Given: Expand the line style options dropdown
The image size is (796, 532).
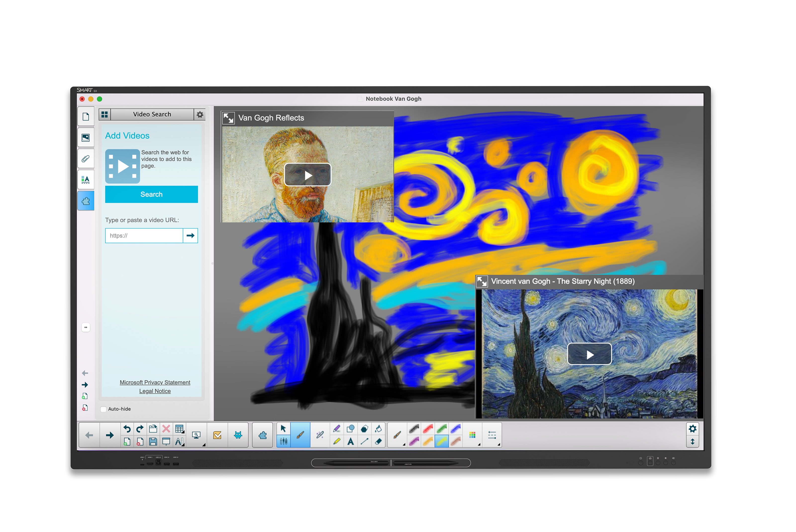Looking at the screenshot, I should point(492,435).
